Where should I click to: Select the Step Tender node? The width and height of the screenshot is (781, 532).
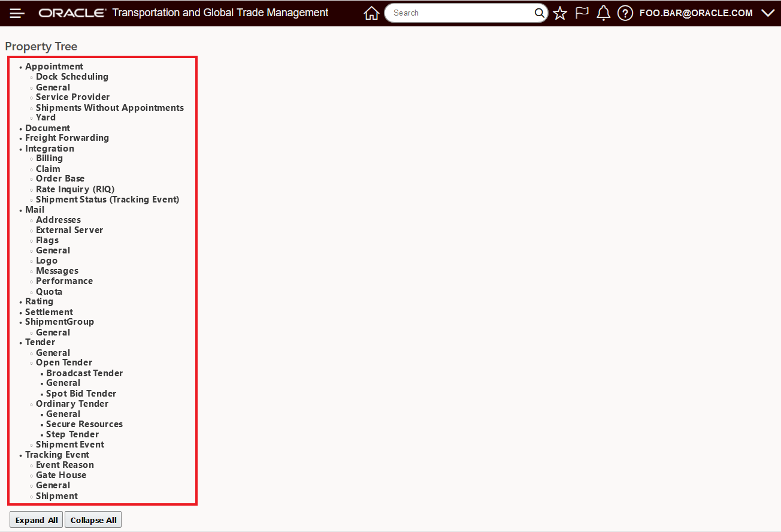click(x=72, y=434)
